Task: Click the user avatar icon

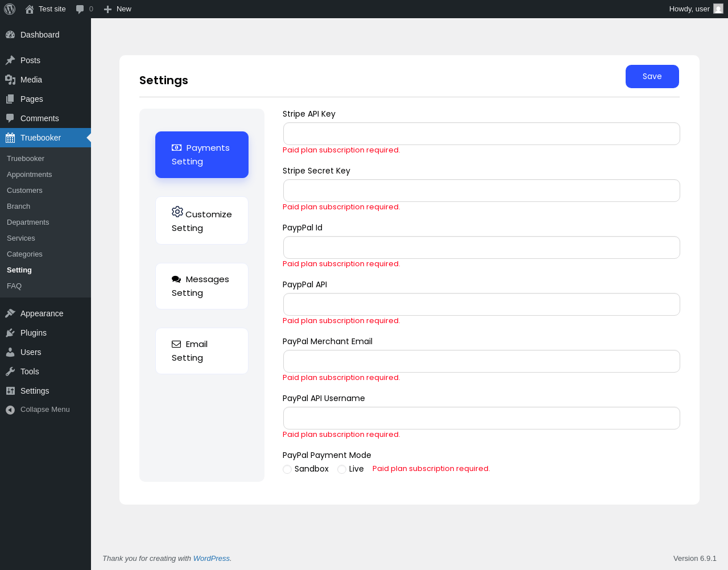Action: [x=718, y=9]
